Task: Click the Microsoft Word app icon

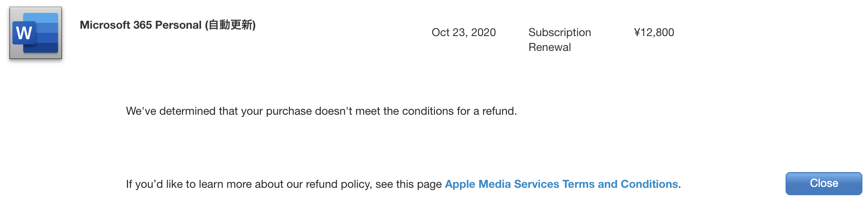Action: [x=36, y=33]
